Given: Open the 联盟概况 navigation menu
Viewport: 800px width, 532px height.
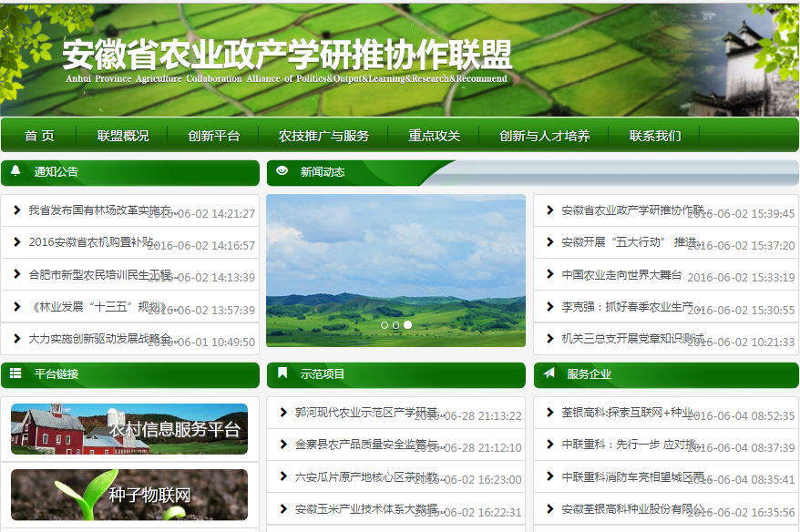Looking at the screenshot, I should (x=123, y=136).
